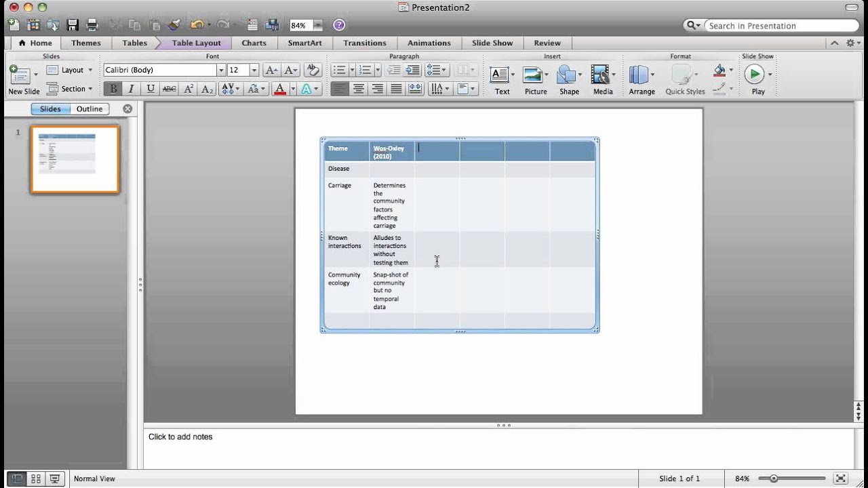The image size is (868, 488).
Task: Open the SmartArt tab
Action: pyautogui.click(x=304, y=43)
